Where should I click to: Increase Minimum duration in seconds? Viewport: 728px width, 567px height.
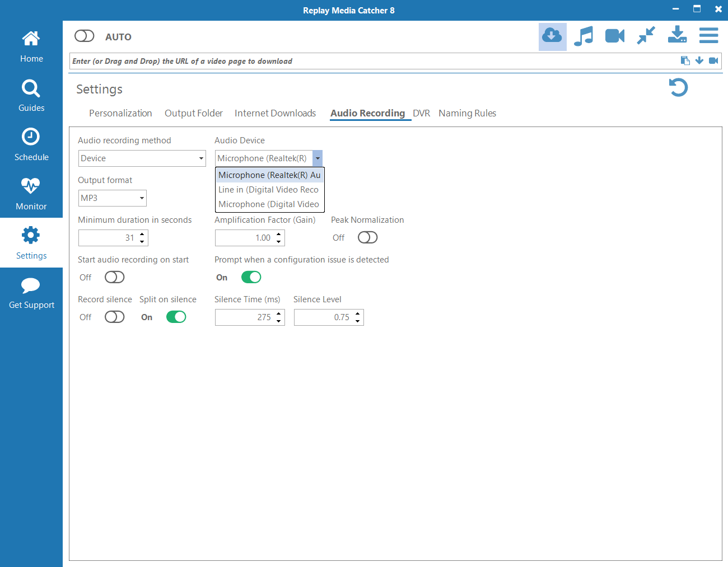coord(142,234)
